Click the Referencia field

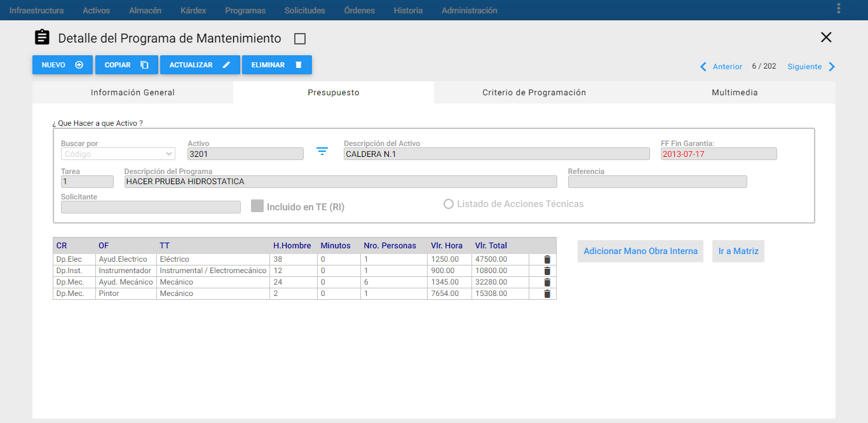(x=658, y=182)
